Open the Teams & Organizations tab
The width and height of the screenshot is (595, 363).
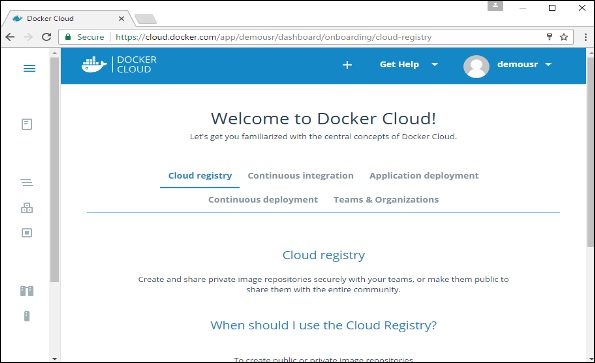coord(386,200)
